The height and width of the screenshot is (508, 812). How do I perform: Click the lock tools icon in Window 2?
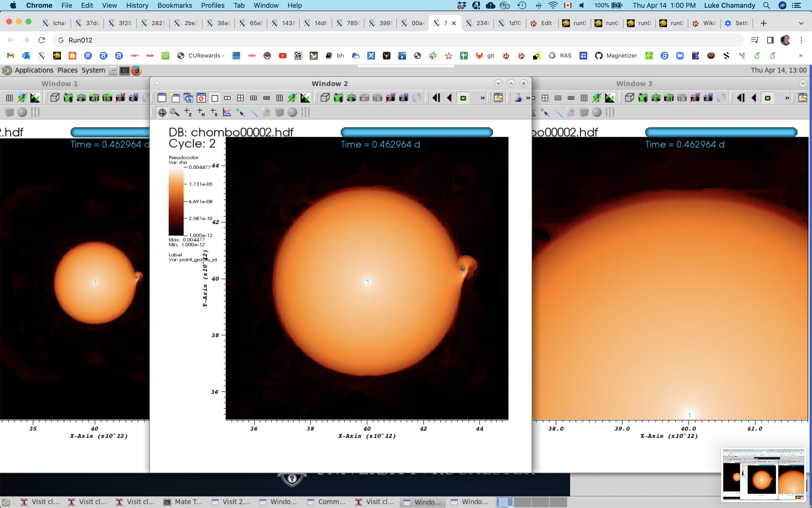click(518, 98)
